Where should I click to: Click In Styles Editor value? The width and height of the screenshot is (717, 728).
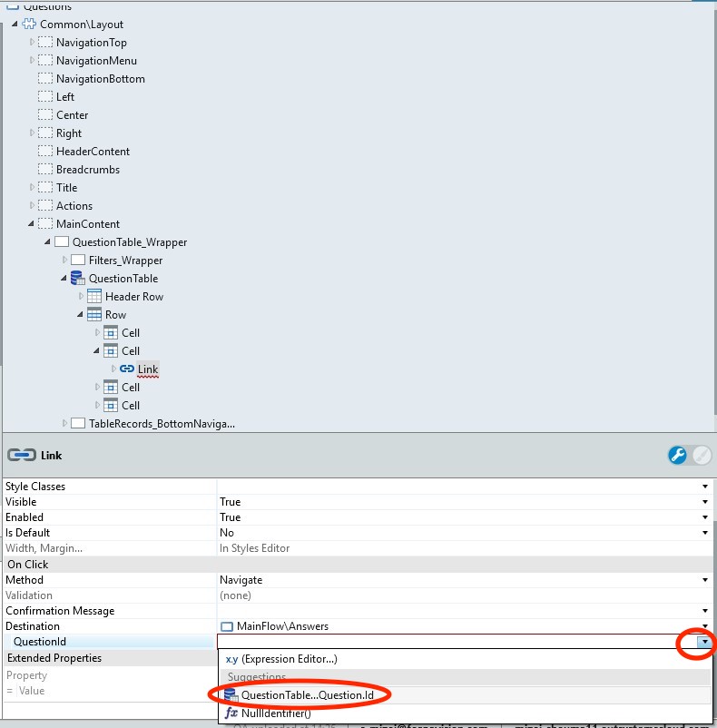click(254, 548)
